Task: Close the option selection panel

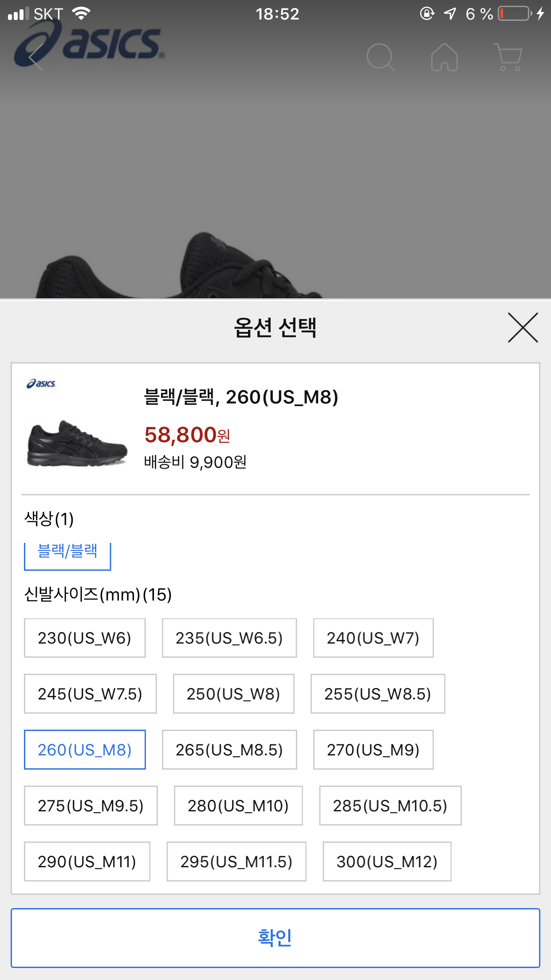Action: point(523,328)
